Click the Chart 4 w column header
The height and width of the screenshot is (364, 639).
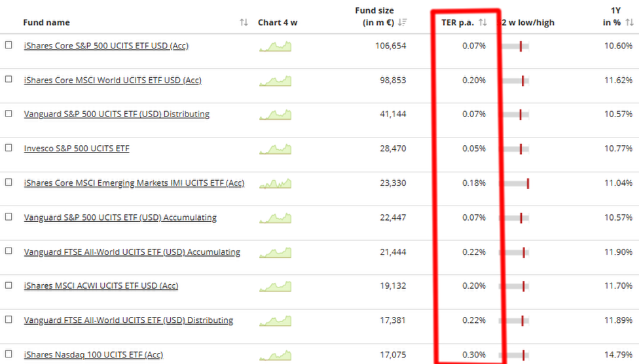278,23
